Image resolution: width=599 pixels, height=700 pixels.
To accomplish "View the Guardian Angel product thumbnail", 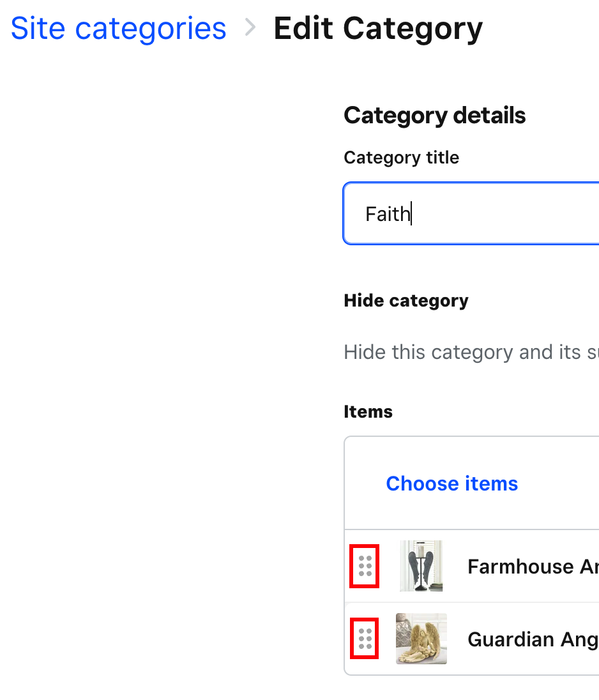I will click(421, 638).
